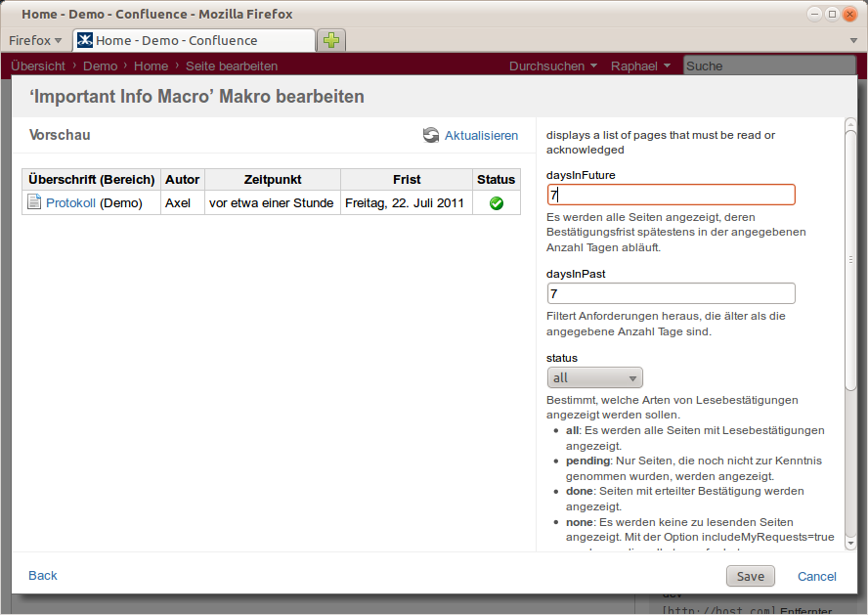Viewport: 868px width, 615px height.
Task: Click the Protokoll page document icon
Action: [x=34, y=202]
